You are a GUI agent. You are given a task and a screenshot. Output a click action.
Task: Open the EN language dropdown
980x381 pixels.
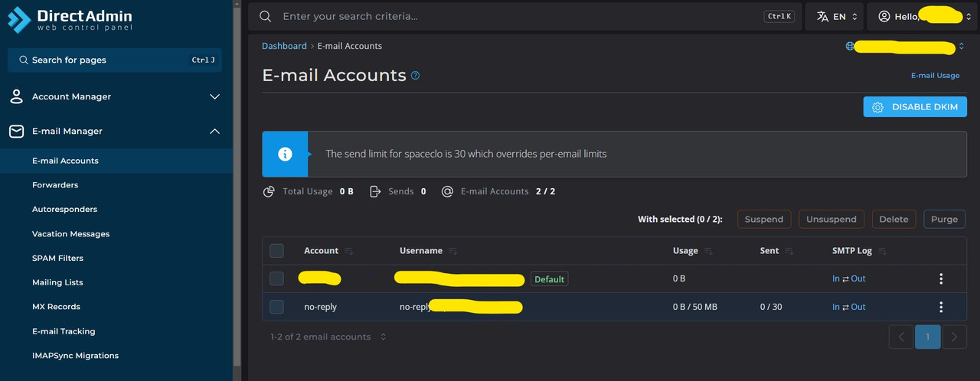835,16
